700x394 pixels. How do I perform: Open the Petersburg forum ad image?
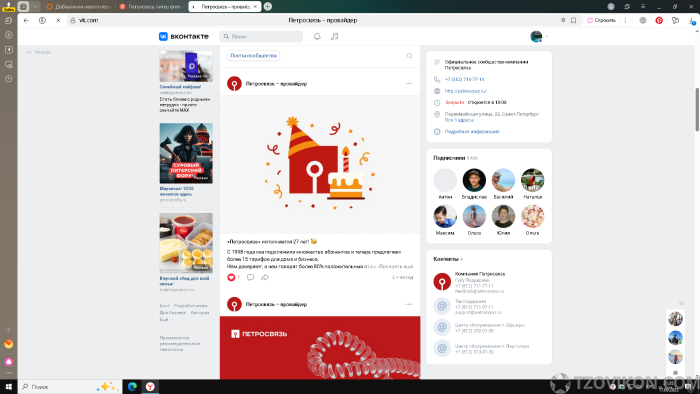[186, 153]
